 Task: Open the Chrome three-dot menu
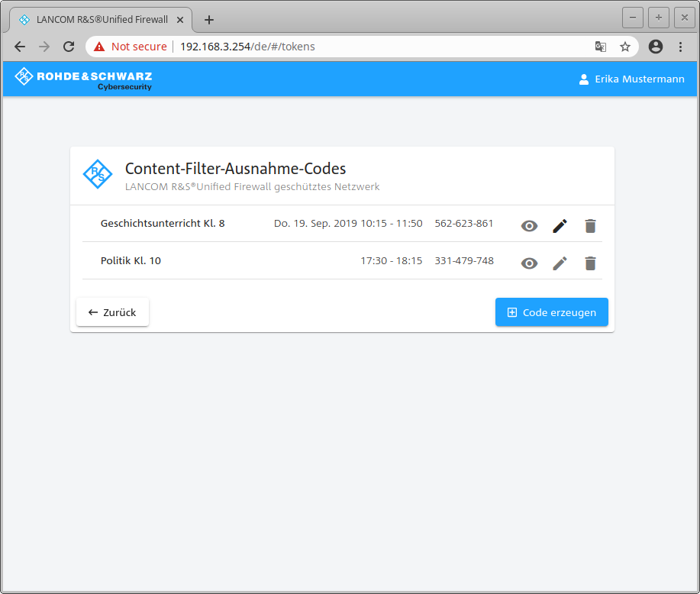pos(680,47)
